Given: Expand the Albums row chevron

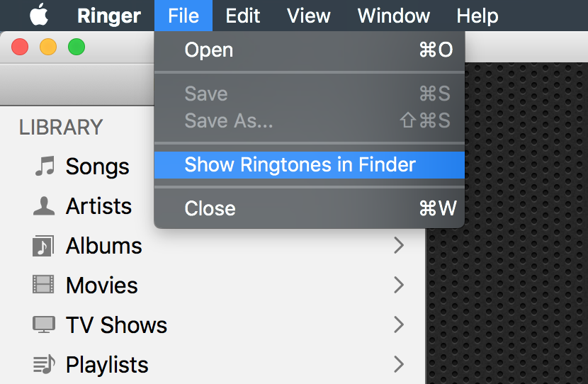Looking at the screenshot, I should click(x=399, y=246).
